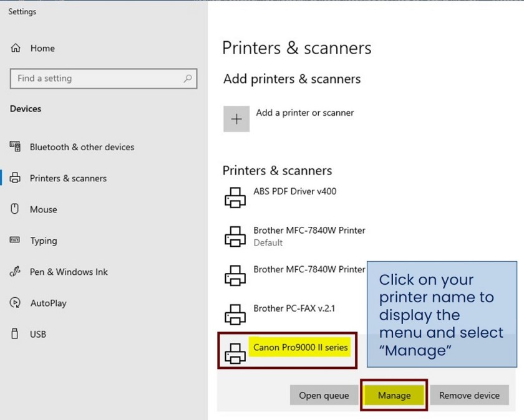Click Remove device for the Canon printer

469,395
